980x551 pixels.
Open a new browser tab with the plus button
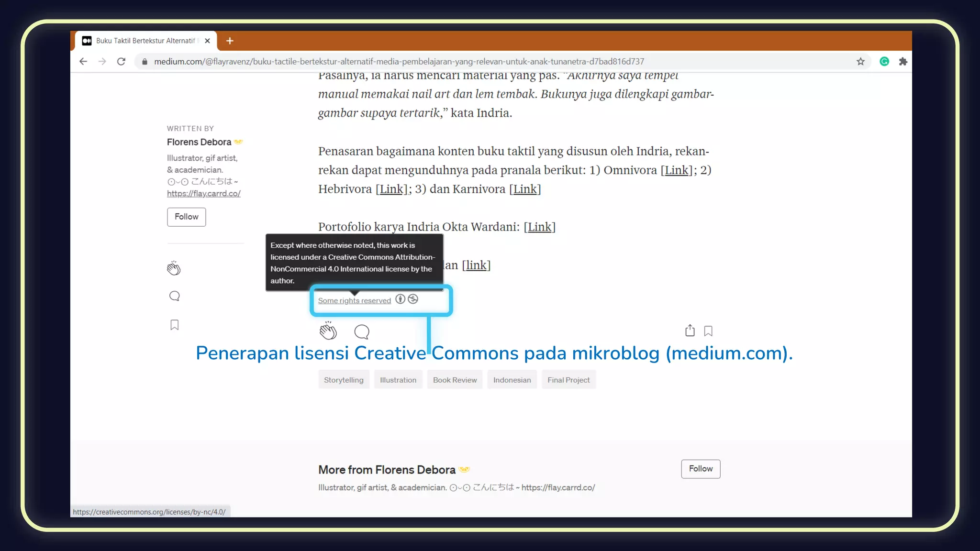230,41
